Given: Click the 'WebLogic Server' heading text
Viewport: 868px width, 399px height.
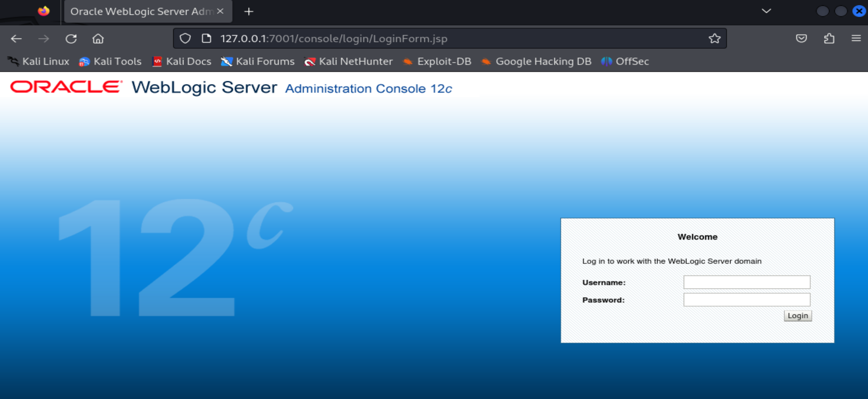Looking at the screenshot, I should pos(204,87).
